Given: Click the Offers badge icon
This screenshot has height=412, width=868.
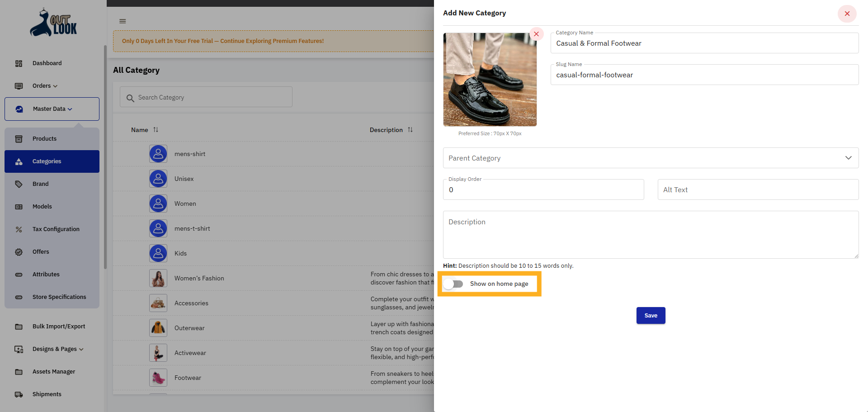Looking at the screenshot, I should pos(19,251).
